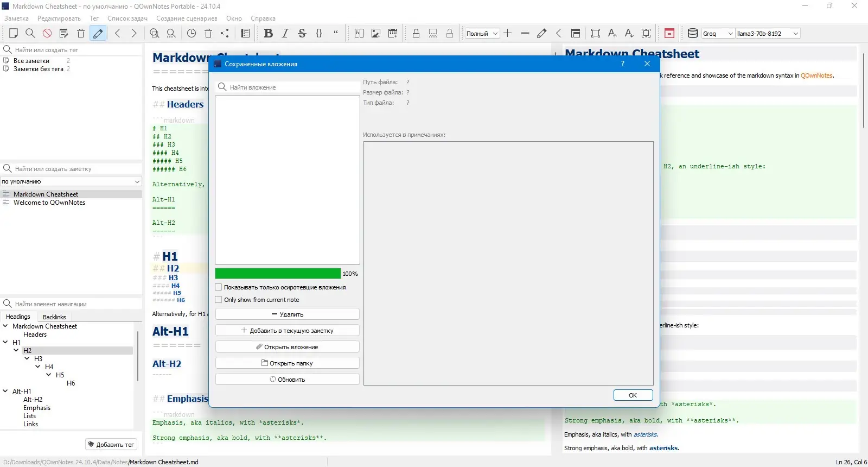The image size is (868, 467).
Task: Click the red prohibition circle toolbar icon
Action: (47, 33)
